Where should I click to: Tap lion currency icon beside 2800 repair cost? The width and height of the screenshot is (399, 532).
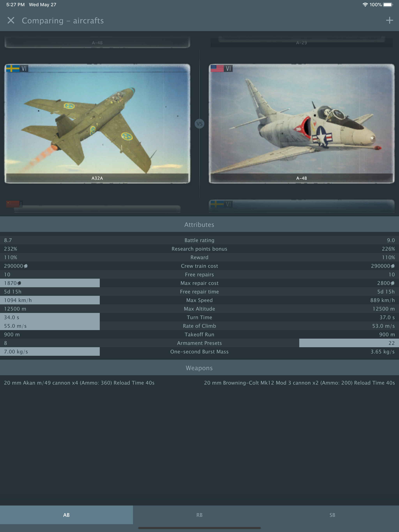[393, 283]
